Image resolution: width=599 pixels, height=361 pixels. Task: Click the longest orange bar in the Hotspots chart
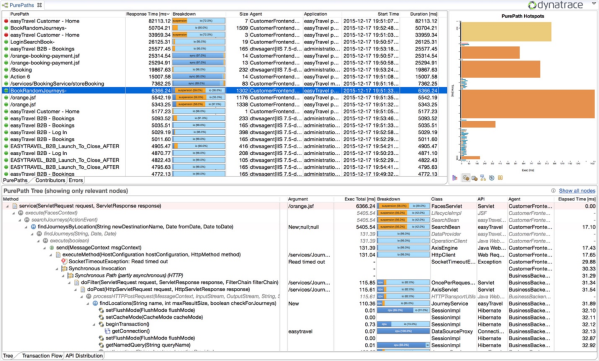coord(528,104)
